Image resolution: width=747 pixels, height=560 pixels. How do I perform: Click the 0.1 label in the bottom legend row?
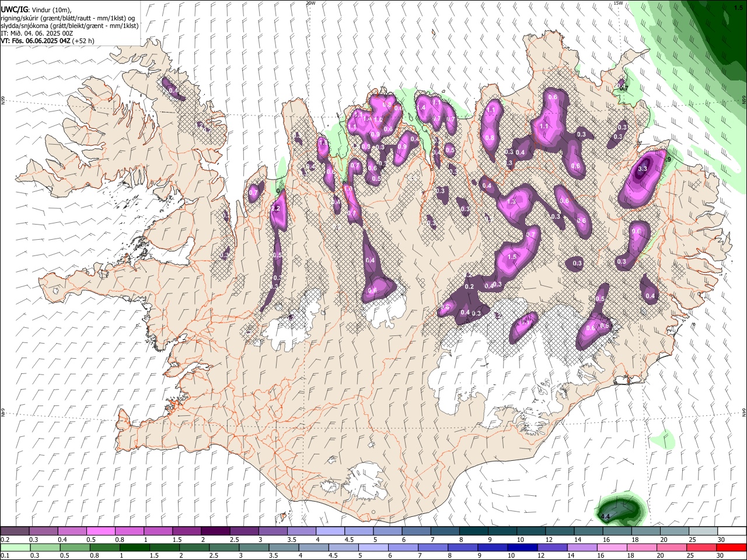pyautogui.click(x=5, y=555)
